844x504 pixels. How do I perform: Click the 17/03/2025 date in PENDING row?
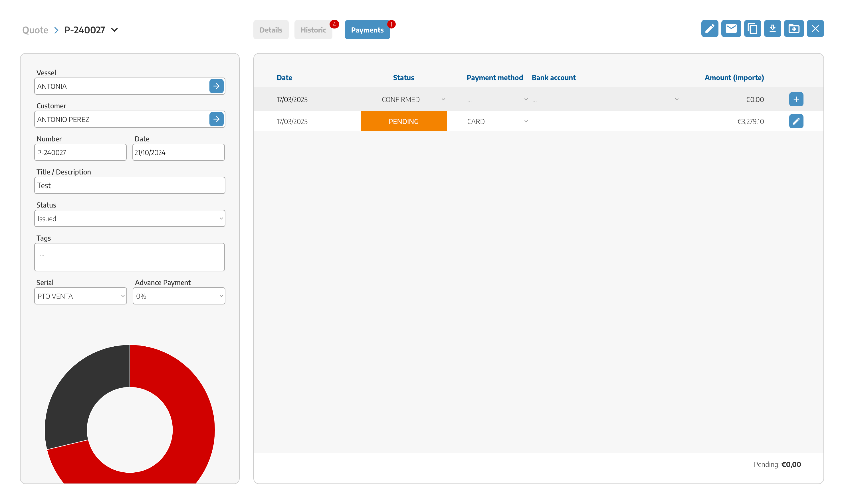coord(292,122)
